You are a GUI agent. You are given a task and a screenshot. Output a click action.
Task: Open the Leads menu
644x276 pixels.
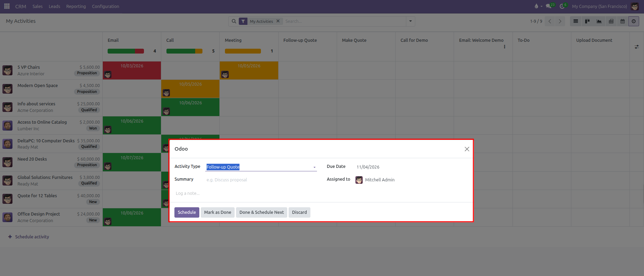click(x=54, y=6)
